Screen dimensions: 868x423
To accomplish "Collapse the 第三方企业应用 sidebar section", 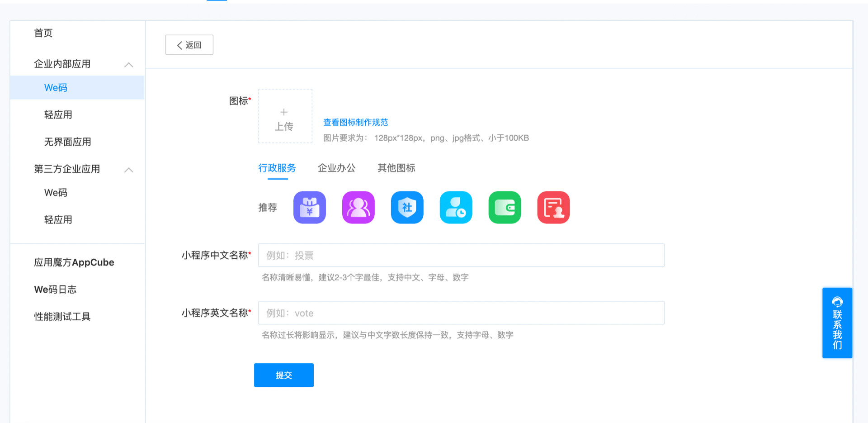I will pyautogui.click(x=129, y=170).
